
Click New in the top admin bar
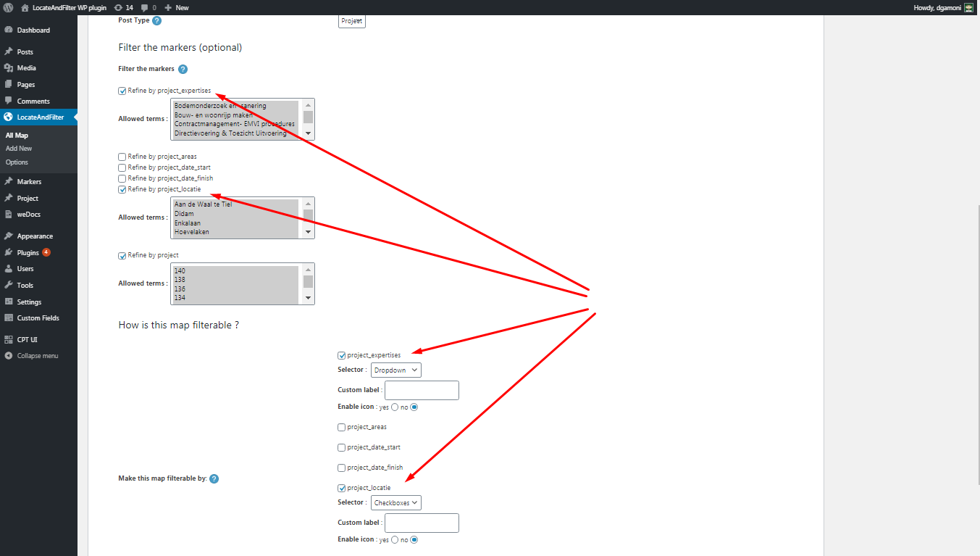click(177, 7)
